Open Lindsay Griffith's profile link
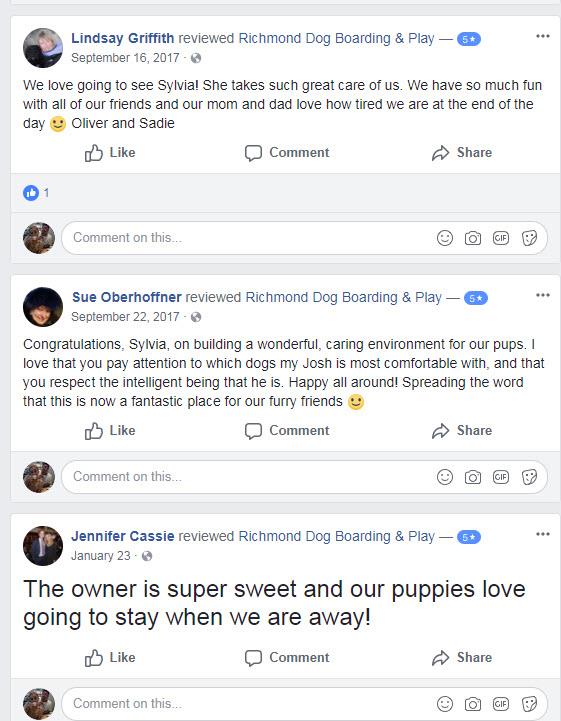This screenshot has width=561, height=721. click(x=122, y=38)
